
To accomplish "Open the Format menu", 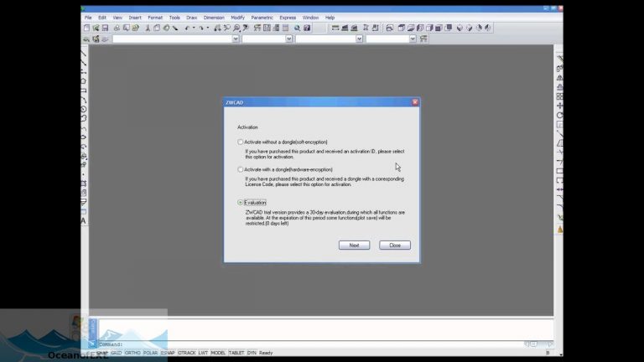I will click(x=155, y=18).
